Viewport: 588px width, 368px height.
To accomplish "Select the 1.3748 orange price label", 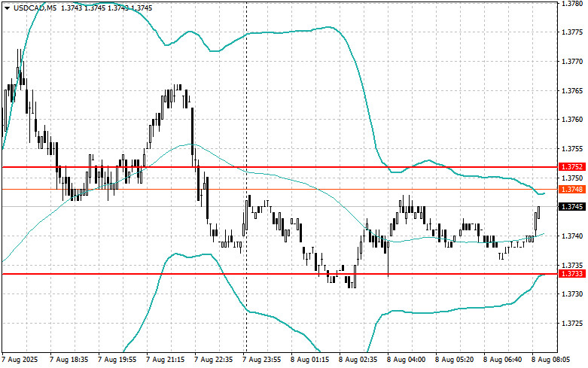I will click(572, 189).
